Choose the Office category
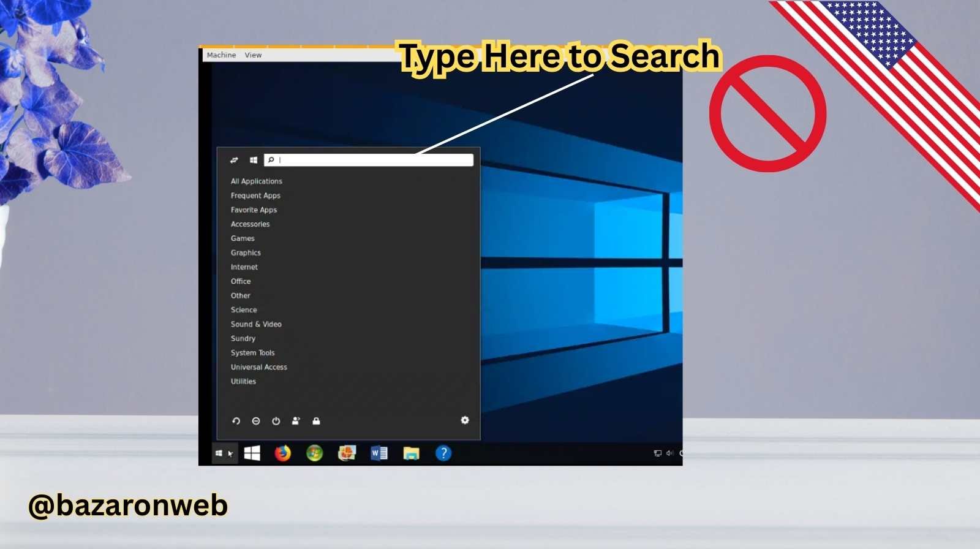Viewport: 980px width, 549px height. [241, 281]
